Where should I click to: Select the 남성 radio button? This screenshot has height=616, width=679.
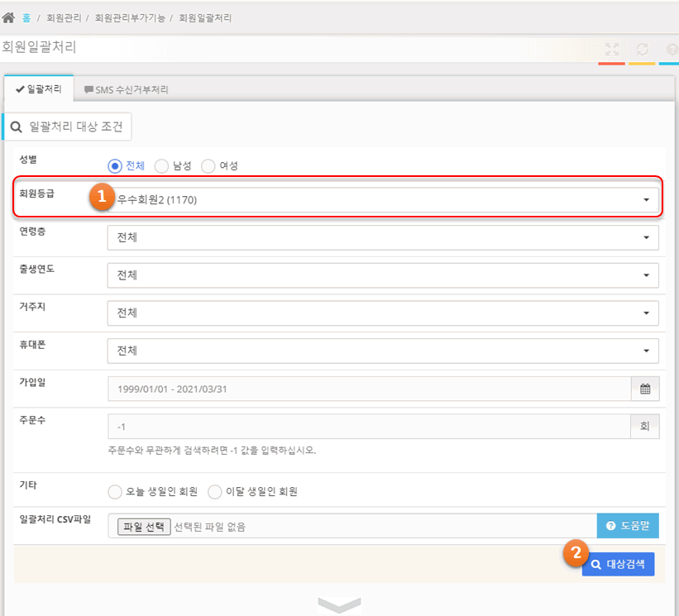pyautogui.click(x=161, y=166)
